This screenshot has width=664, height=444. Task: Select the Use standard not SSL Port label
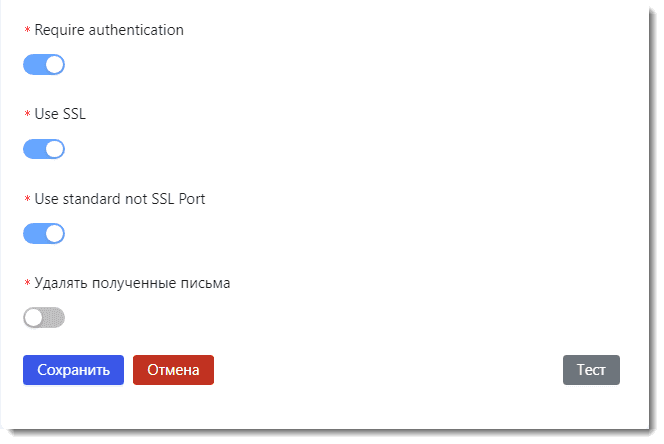tap(120, 199)
